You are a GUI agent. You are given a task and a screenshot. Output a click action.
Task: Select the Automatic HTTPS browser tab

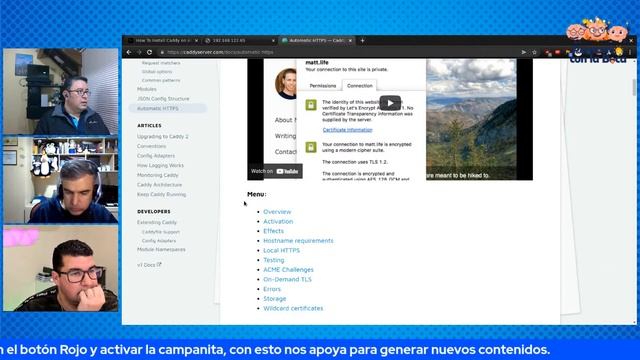coord(316,40)
